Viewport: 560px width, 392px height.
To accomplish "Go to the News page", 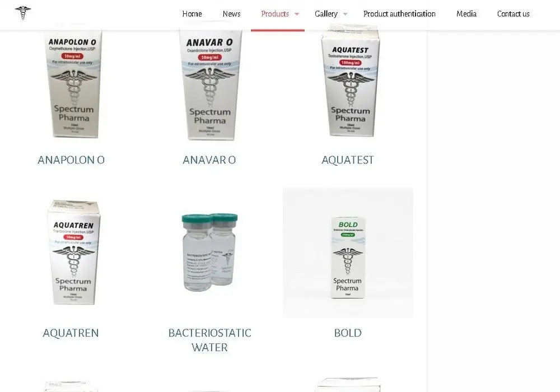I will click(x=231, y=14).
